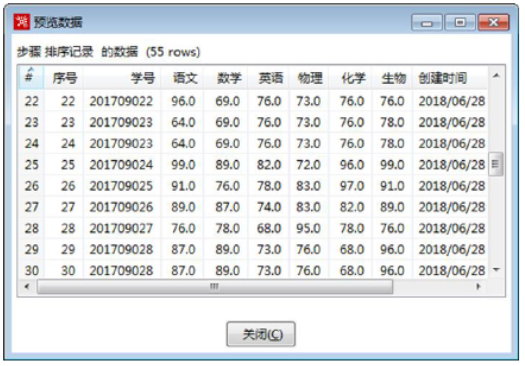This screenshot has height=366, width=525.
Task: Select 学号 201709023 in row 24
Action: [121, 144]
